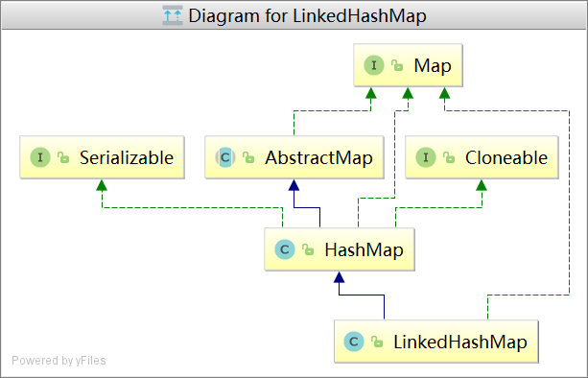
Task: Click the public lock icon on LinkedHashMap
Action: pos(377,342)
